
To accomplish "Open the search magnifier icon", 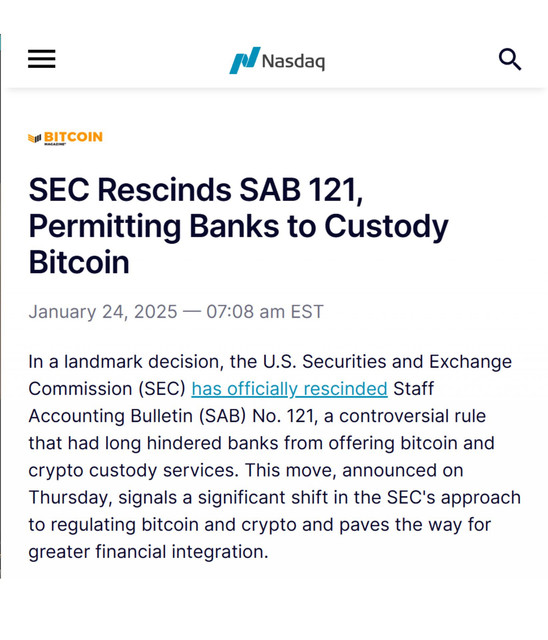I will pos(510,60).
